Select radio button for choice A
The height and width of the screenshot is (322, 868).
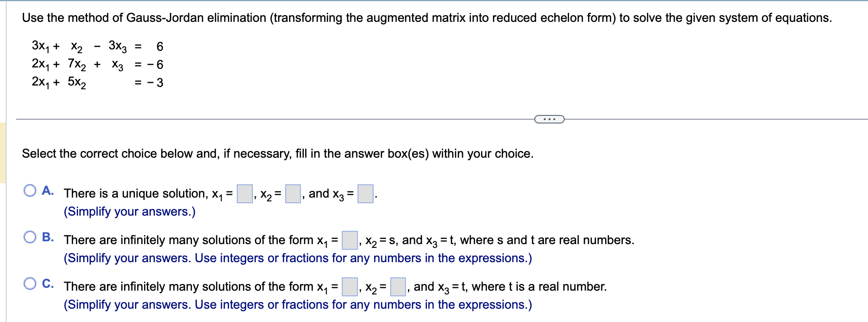(31, 190)
